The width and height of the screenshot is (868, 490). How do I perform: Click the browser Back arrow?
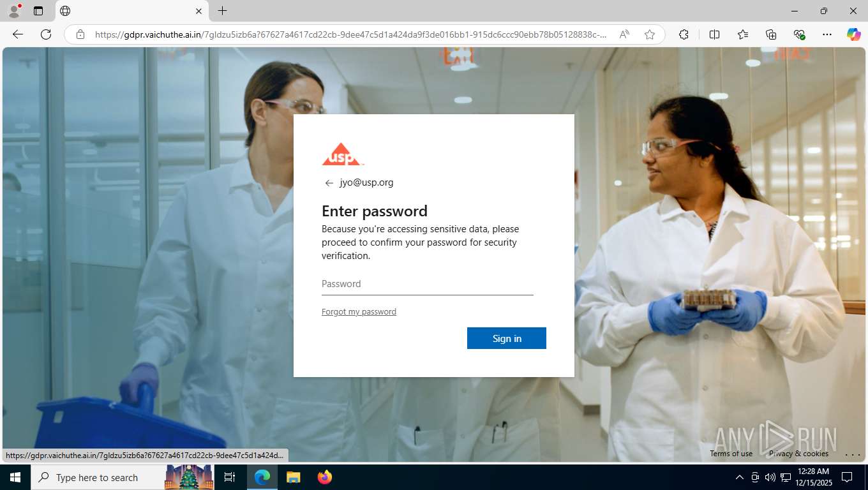click(18, 34)
